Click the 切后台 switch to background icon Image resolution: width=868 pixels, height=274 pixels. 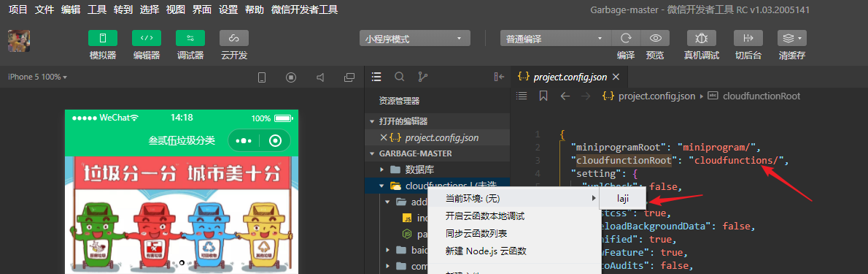point(748,38)
